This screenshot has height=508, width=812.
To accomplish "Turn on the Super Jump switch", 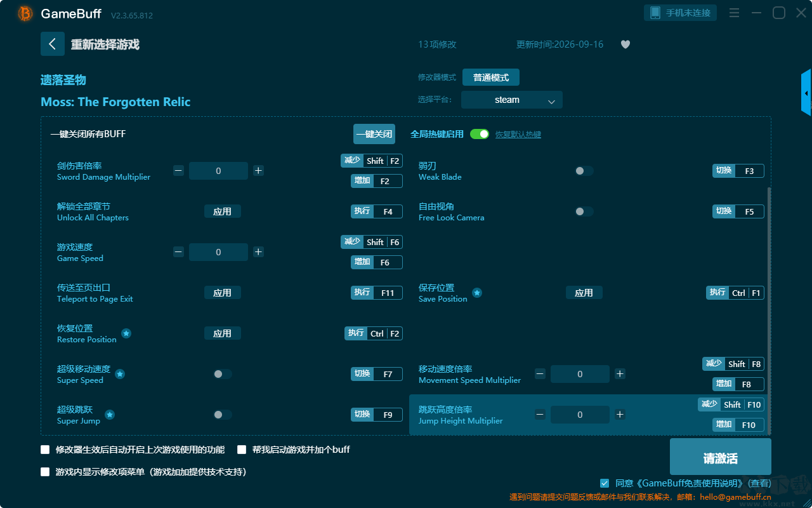I will [223, 415].
